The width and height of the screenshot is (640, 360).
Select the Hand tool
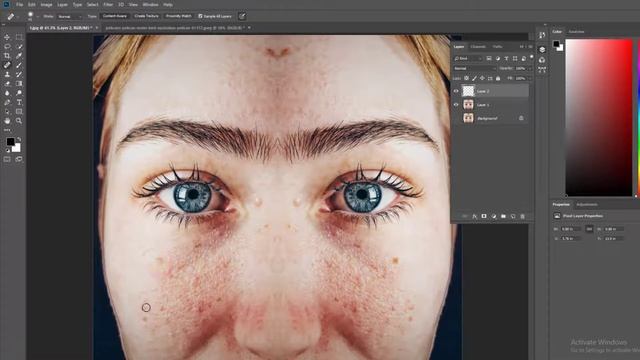(7, 121)
